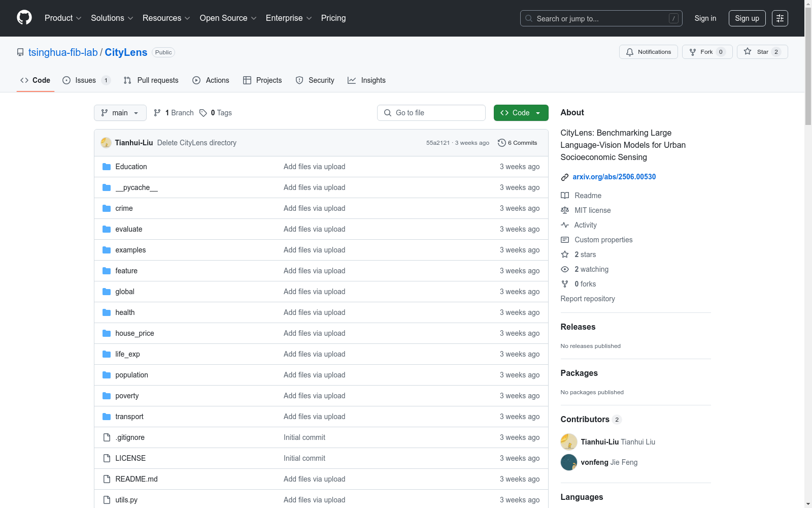Star the CityLens repository

pyautogui.click(x=762, y=52)
